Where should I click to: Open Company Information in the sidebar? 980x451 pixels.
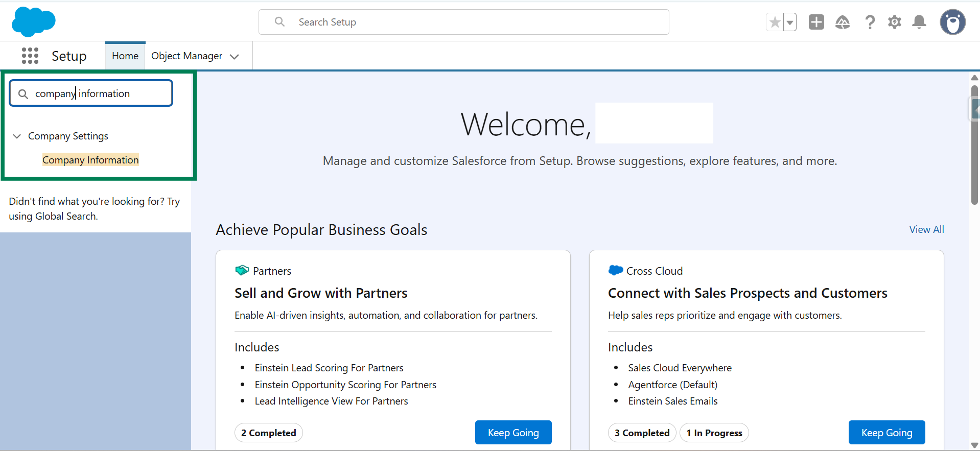click(90, 160)
